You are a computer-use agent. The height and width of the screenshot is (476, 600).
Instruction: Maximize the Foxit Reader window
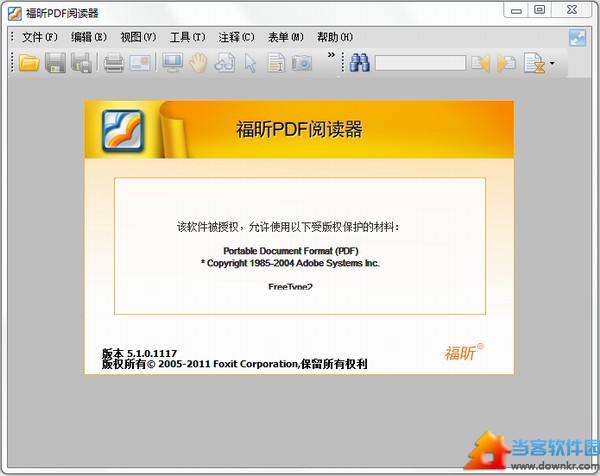[540, 10]
